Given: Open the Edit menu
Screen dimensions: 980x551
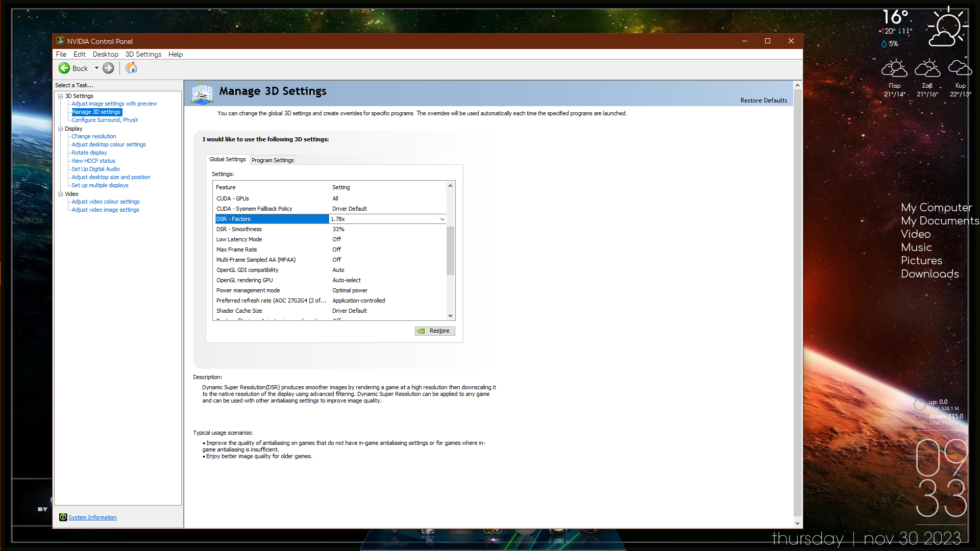Looking at the screenshot, I should pos(79,54).
